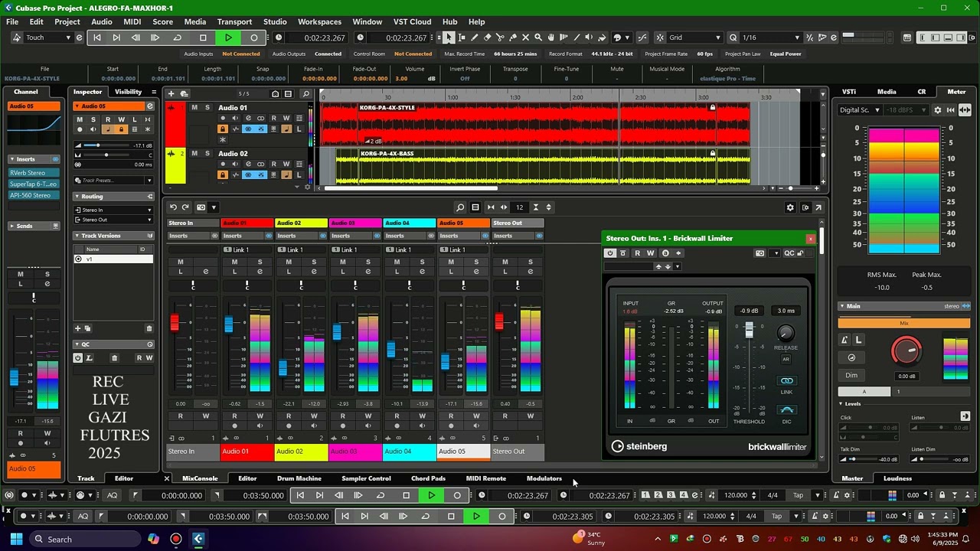Open the MixConsole undo history arrow

tap(173, 207)
